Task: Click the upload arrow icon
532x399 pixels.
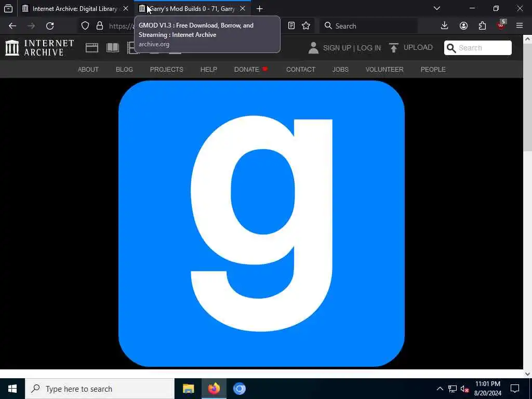Action: tap(394, 48)
